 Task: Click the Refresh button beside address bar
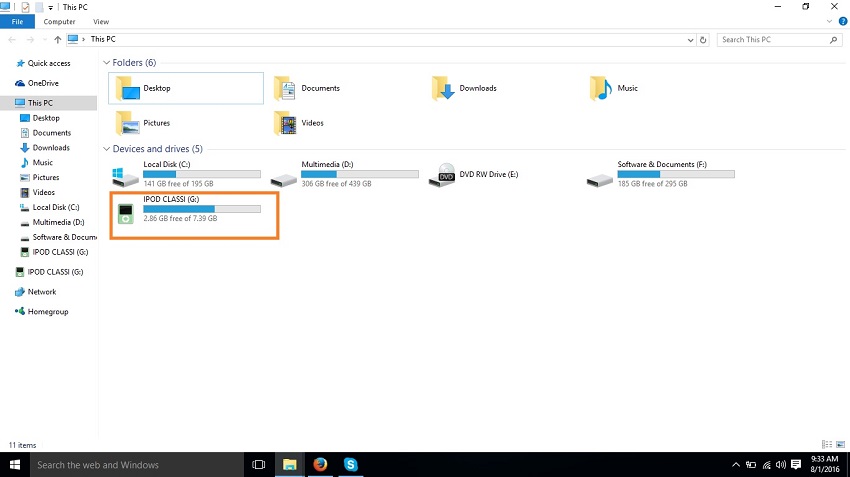coord(704,40)
